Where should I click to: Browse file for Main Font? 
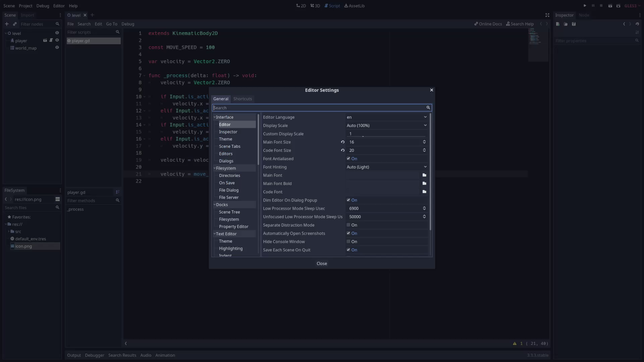pyautogui.click(x=424, y=175)
